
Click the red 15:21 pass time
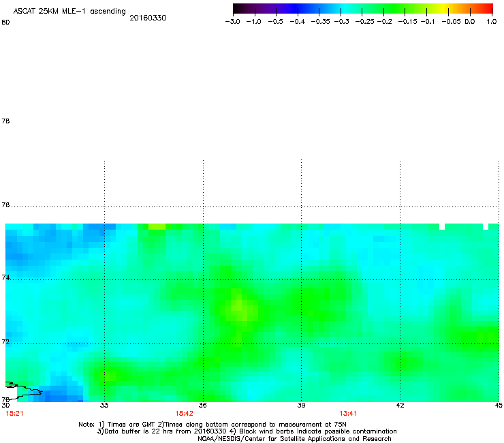coord(14,414)
